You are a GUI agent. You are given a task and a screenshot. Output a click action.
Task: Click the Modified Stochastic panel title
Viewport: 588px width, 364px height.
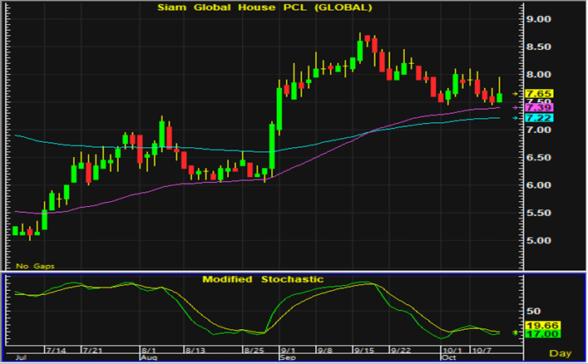tap(263, 279)
